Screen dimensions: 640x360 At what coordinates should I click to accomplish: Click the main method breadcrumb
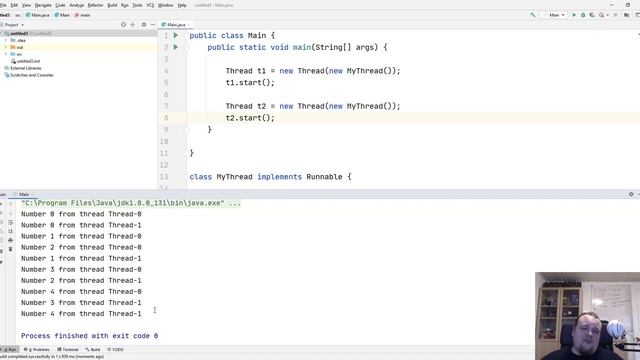[x=82, y=15]
